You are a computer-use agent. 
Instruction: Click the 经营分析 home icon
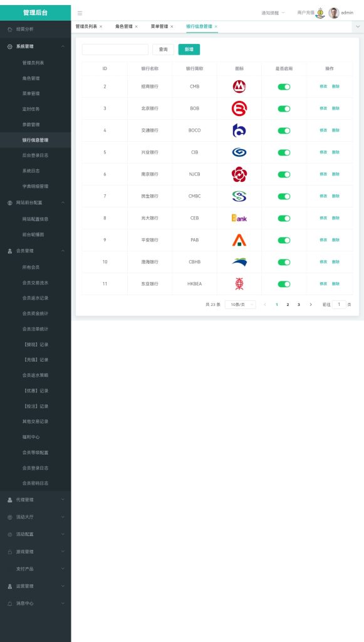coord(10,29)
